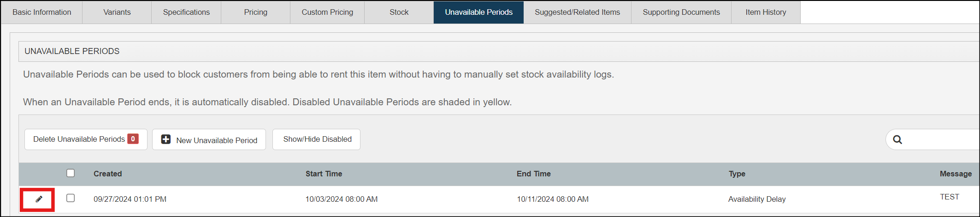Toggle the select-all checkbox in table header

[71, 173]
